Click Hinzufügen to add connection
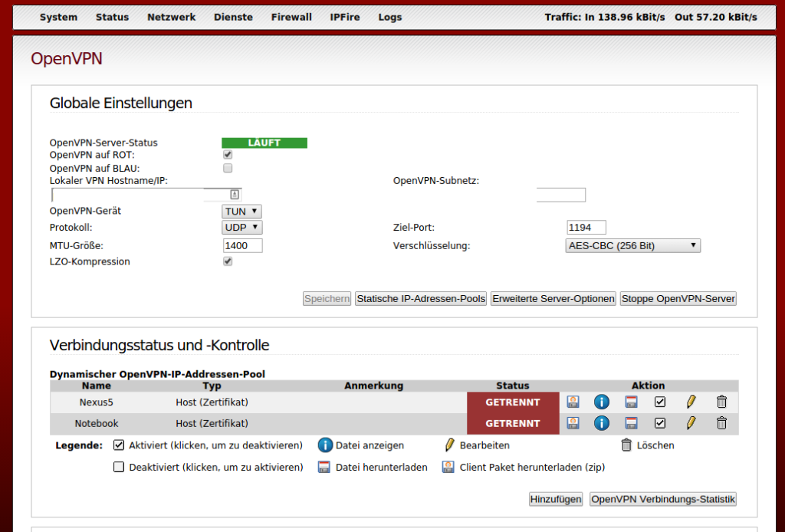 click(556, 499)
